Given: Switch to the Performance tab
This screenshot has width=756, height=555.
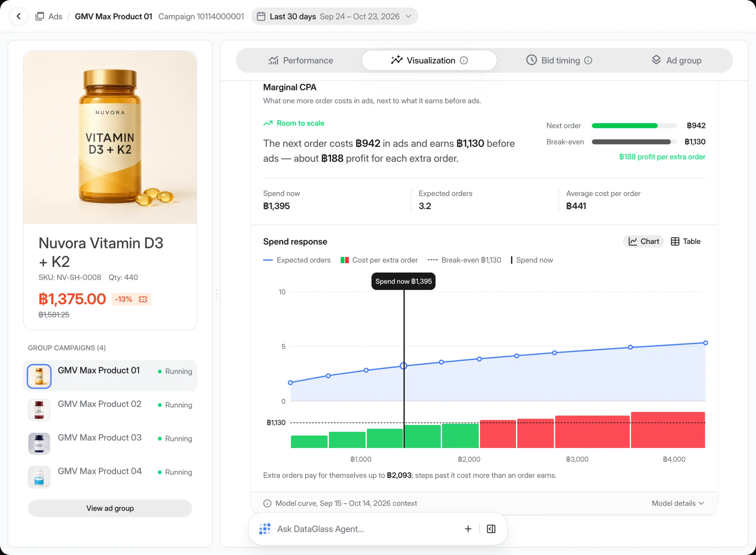Looking at the screenshot, I should pyautogui.click(x=301, y=61).
